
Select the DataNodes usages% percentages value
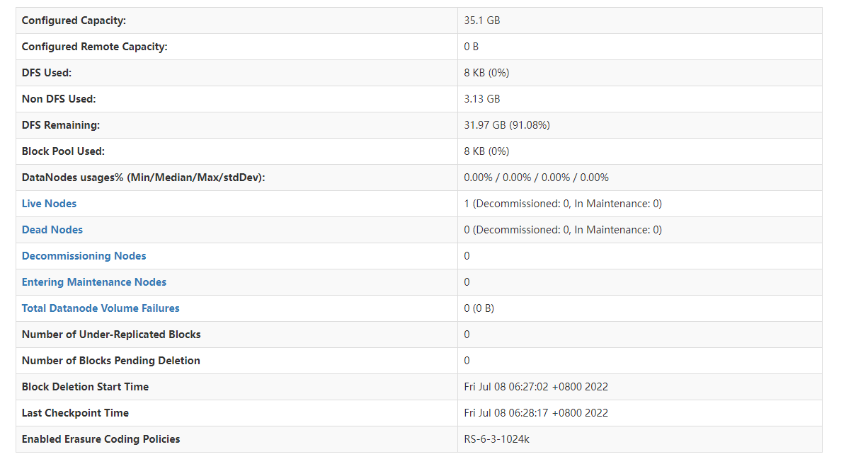point(537,178)
